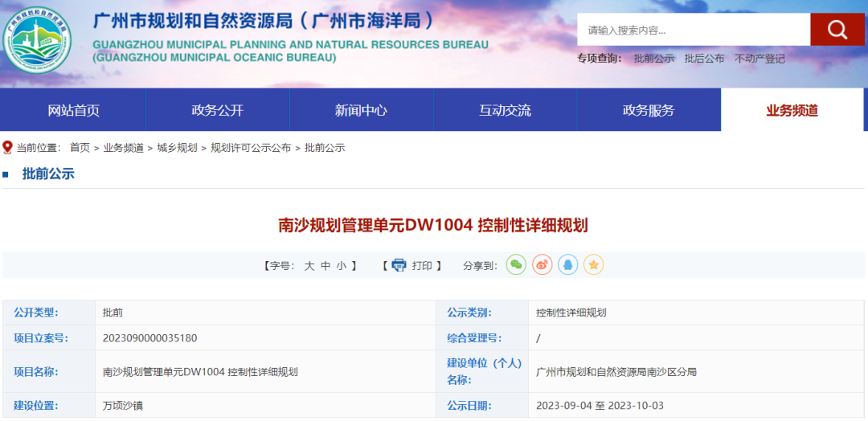Click the Chinese bureau name header text
The width and height of the screenshot is (868, 421).
click(264, 21)
